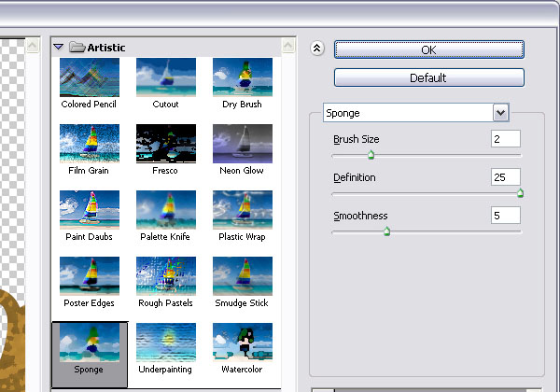Click the Definition value input field

505,177
